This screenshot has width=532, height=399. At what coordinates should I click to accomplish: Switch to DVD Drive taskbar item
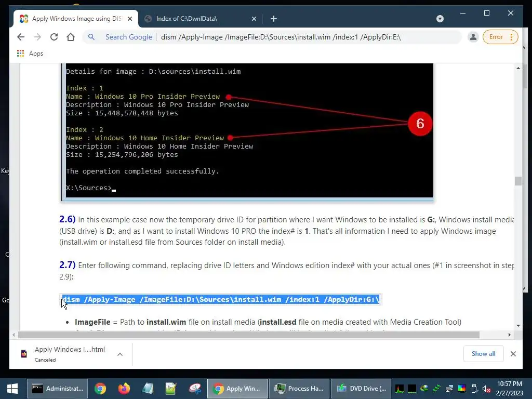tap(361, 389)
